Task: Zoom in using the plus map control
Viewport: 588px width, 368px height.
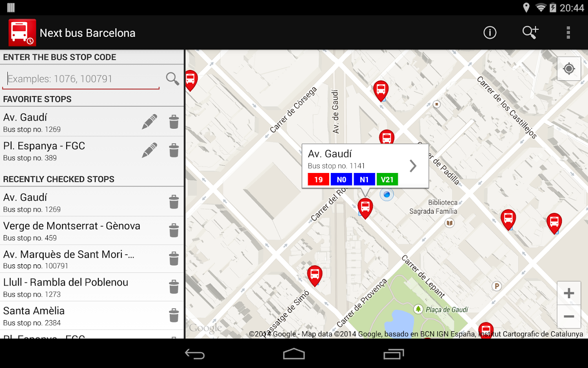Action: (569, 292)
